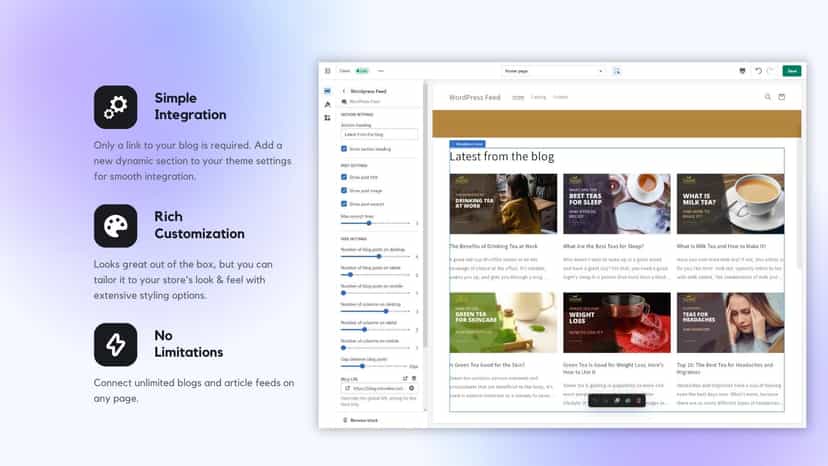Click the Green Tea for Skincare thumbnail
The image size is (828, 466).
coord(503,323)
